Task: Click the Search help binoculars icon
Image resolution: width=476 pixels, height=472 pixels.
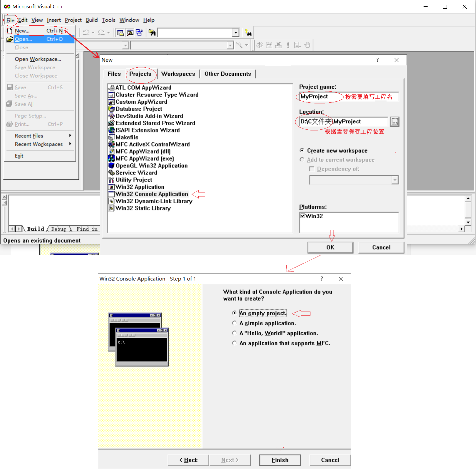Action: 248,33
